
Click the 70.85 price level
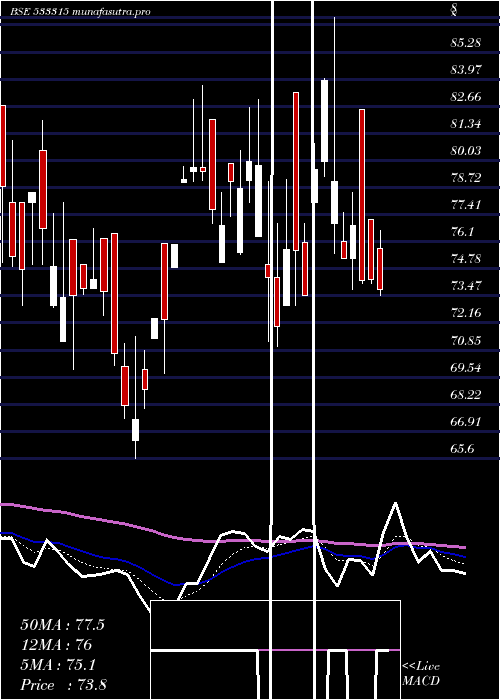(466, 341)
